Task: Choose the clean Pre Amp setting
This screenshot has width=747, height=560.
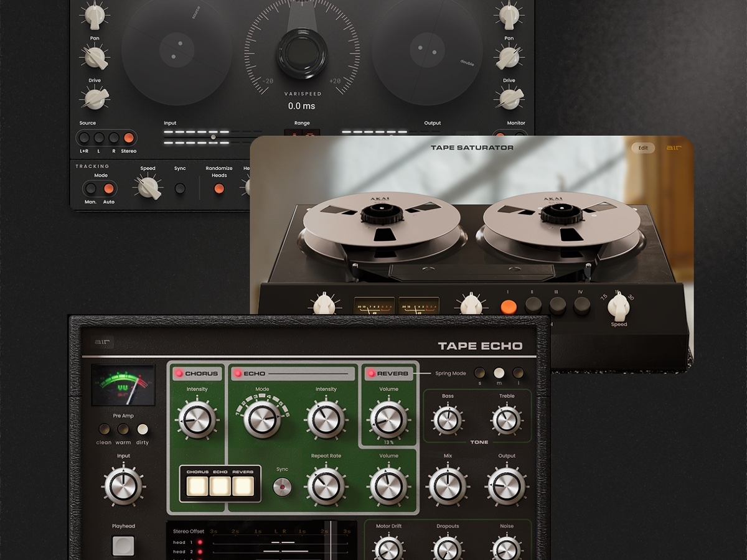Action: coord(104,429)
